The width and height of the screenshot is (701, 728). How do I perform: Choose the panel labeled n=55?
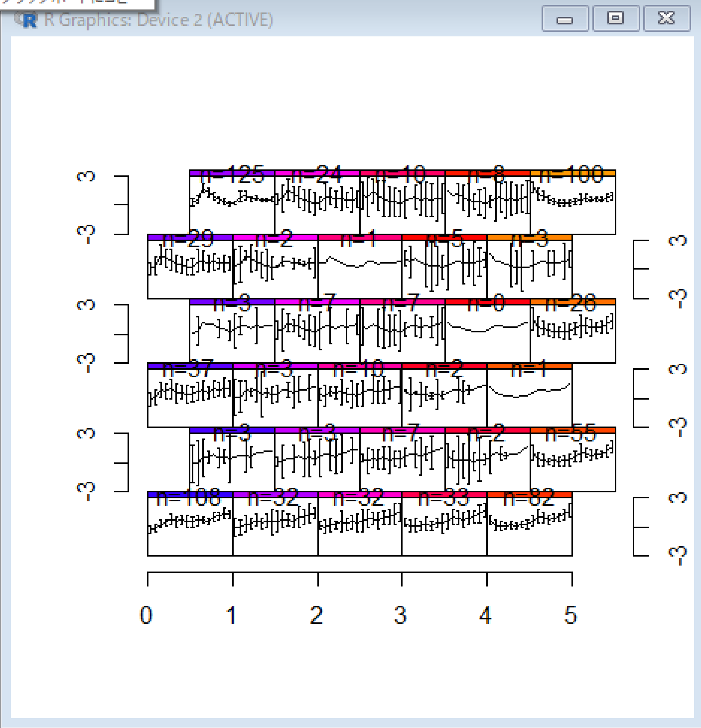[573, 461]
